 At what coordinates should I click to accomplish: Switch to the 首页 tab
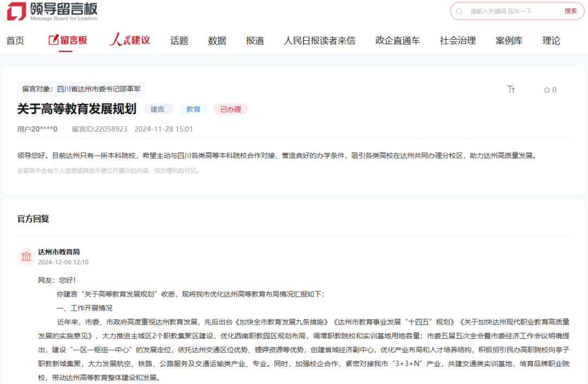tap(15, 40)
